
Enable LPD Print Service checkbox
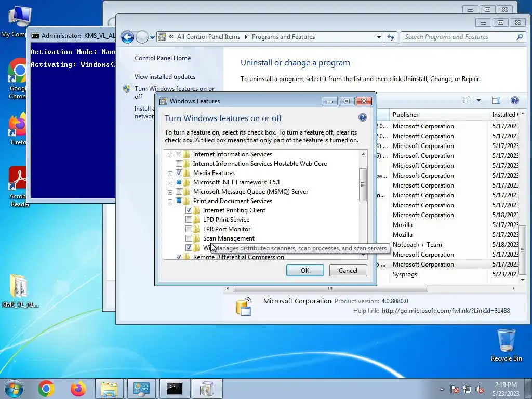(x=189, y=220)
